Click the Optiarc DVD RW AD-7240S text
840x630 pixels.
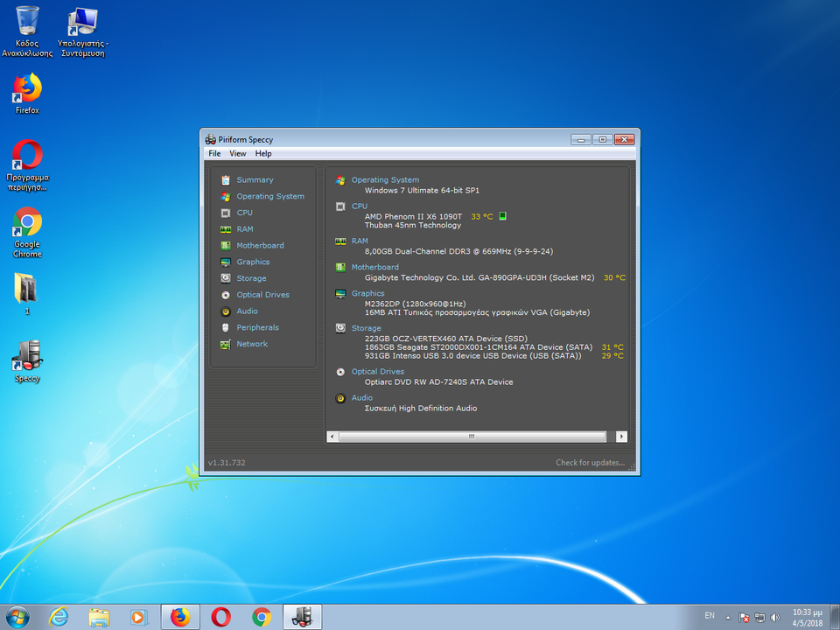(438, 382)
